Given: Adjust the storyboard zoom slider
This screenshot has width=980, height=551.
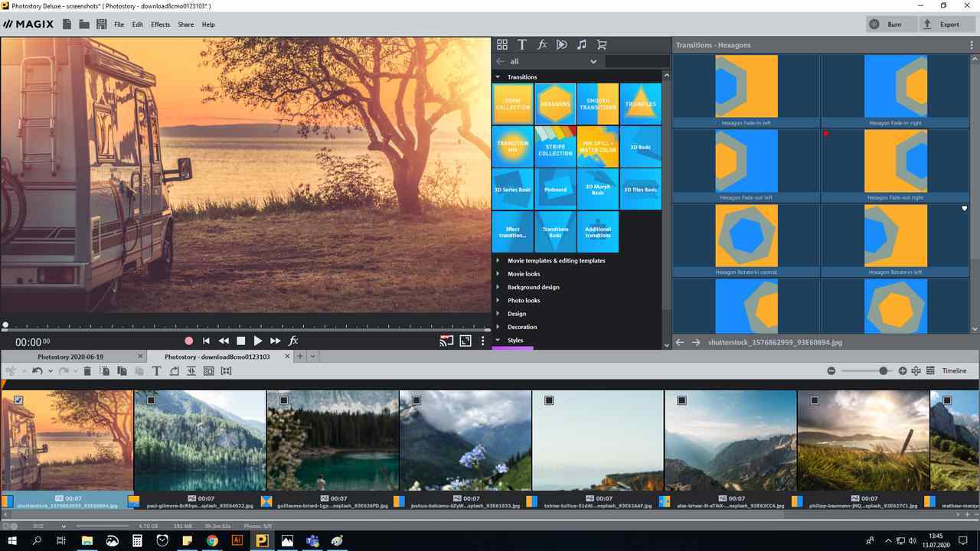Looking at the screenshot, I should point(884,371).
